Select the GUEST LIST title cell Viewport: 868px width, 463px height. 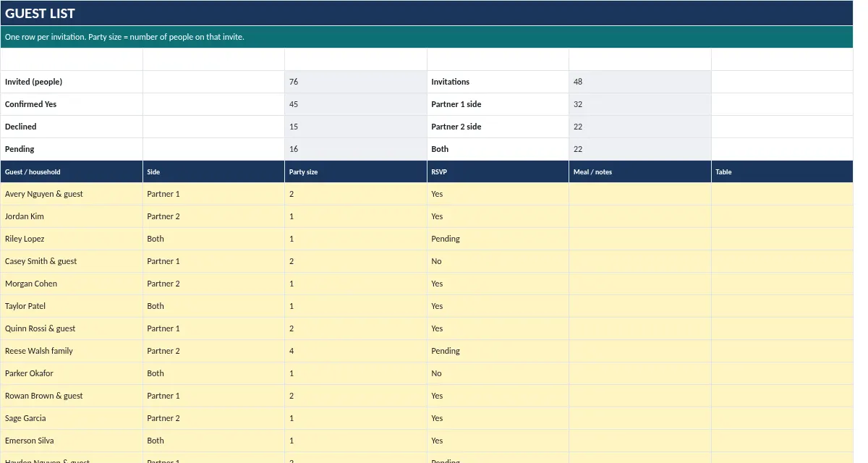click(427, 13)
